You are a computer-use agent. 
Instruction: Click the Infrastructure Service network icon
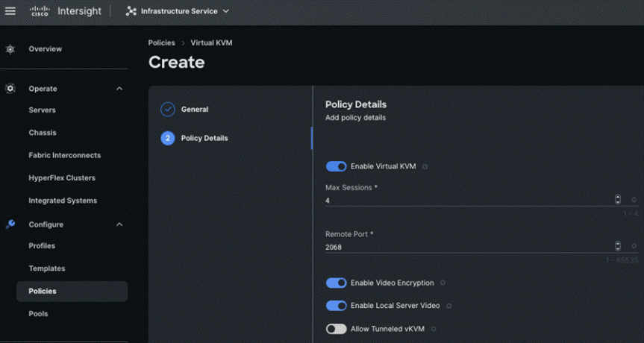coord(131,11)
